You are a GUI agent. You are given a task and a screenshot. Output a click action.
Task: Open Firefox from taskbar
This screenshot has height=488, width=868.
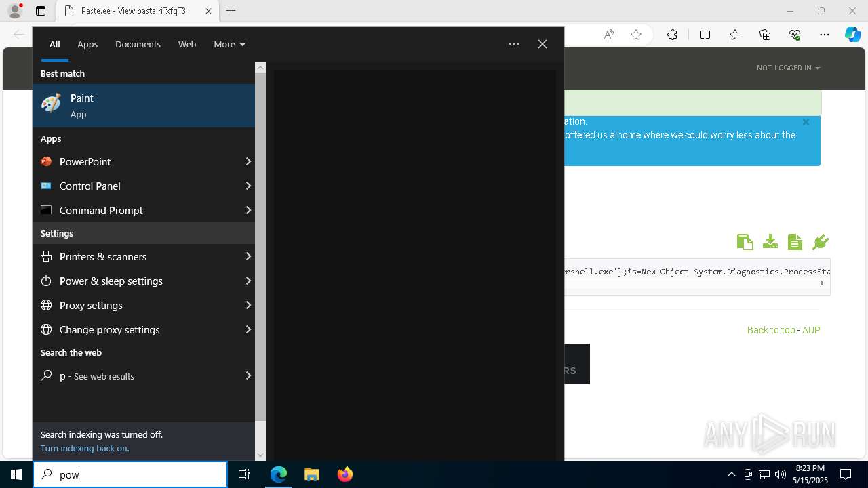click(344, 474)
